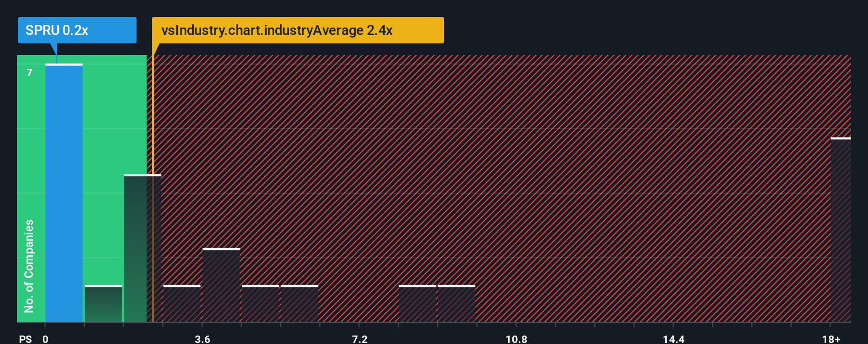Click the x-axis label 10.8
Image resolution: width=868 pixels, height=344 pixels.
[516, 339]
